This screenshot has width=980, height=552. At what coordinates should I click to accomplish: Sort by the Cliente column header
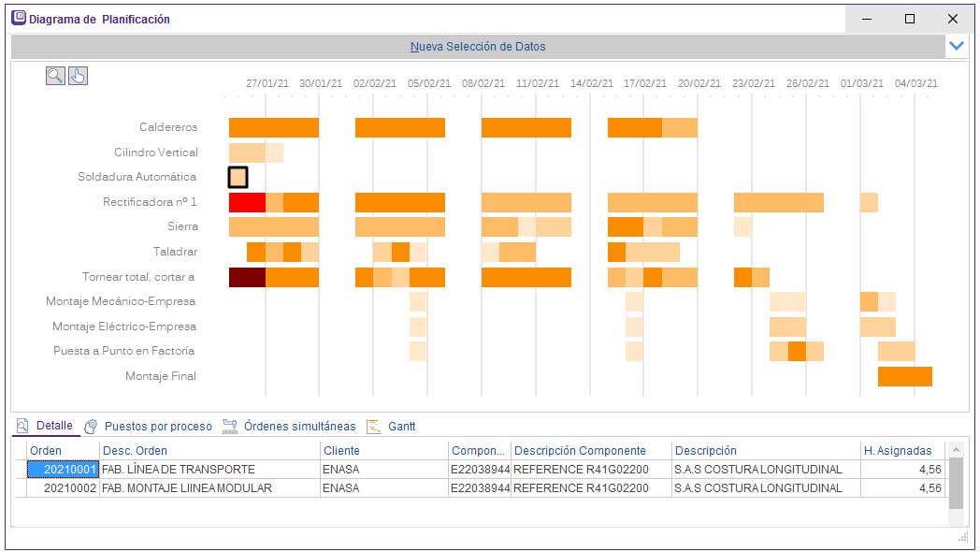[x=341, y=451]
